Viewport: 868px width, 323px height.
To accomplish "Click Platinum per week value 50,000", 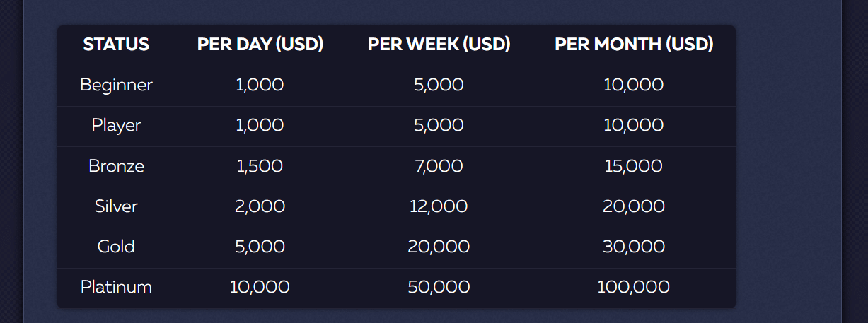I will tap(439, 287).
